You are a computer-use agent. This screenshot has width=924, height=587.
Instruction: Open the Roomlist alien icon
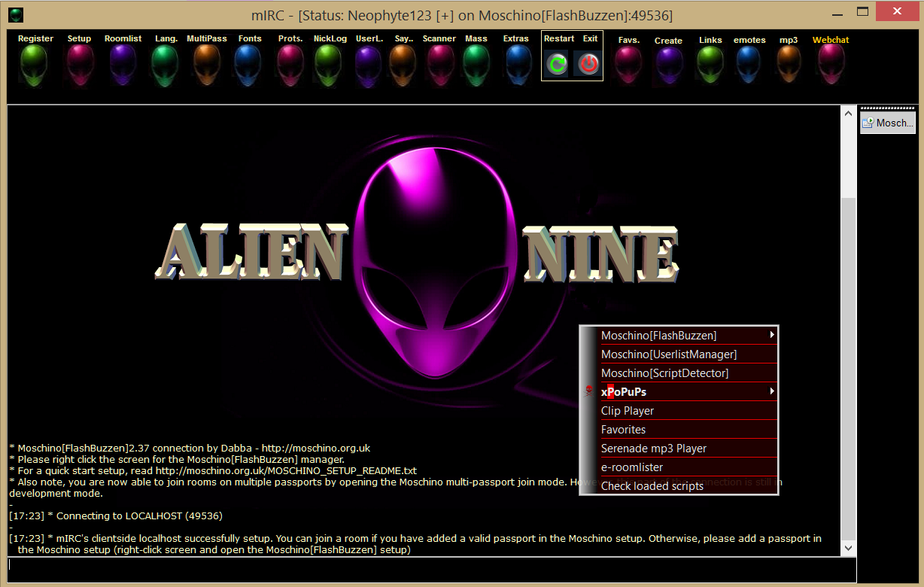123,65
